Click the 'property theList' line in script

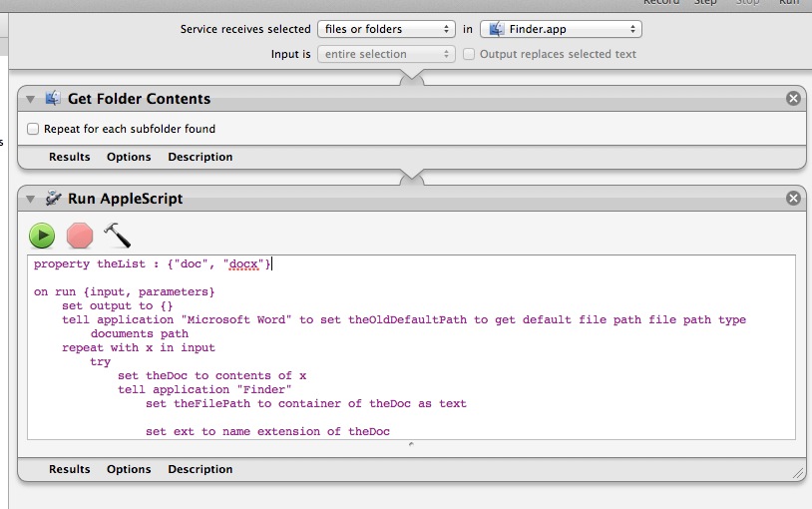click(153, 263)
